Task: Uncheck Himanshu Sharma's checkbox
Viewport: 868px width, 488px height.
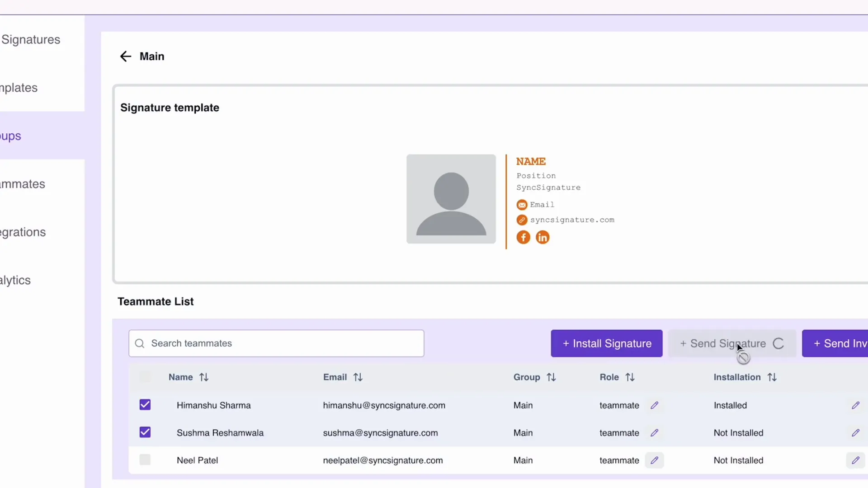Action: click(145, 405)
